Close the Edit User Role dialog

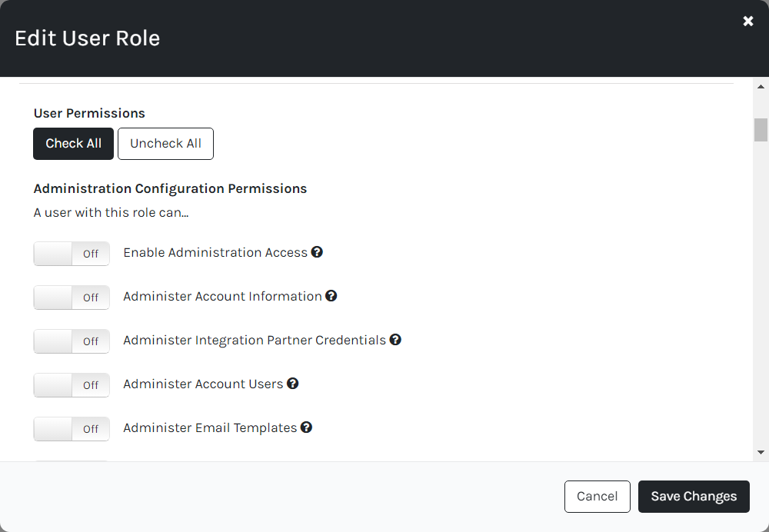pos(748,21)
